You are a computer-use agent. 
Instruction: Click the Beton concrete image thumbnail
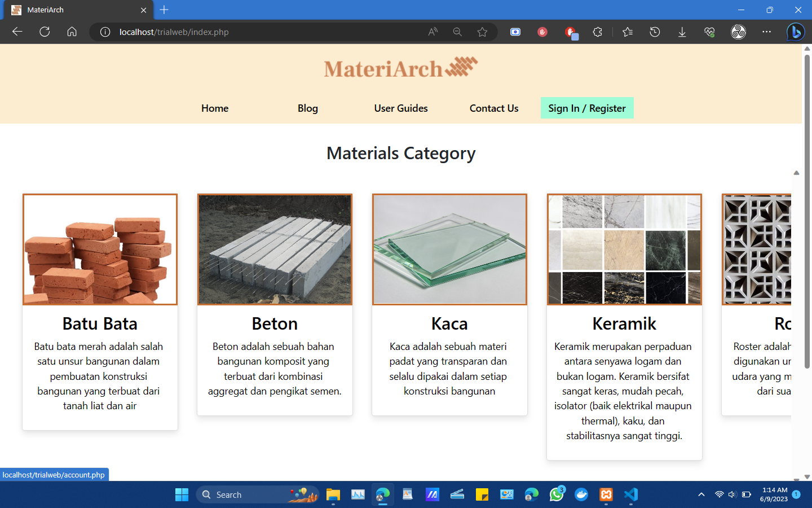click(275, 249)
